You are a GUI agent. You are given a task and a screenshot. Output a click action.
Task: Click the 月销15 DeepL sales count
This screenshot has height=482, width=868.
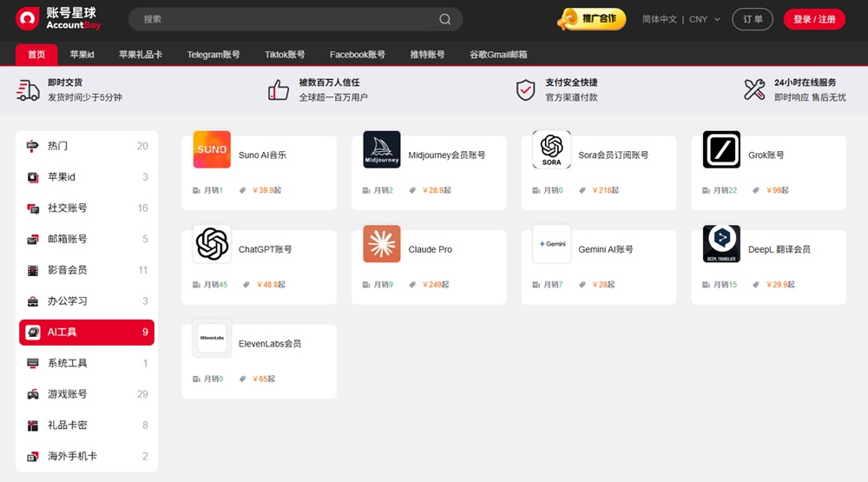click(725, 284)
